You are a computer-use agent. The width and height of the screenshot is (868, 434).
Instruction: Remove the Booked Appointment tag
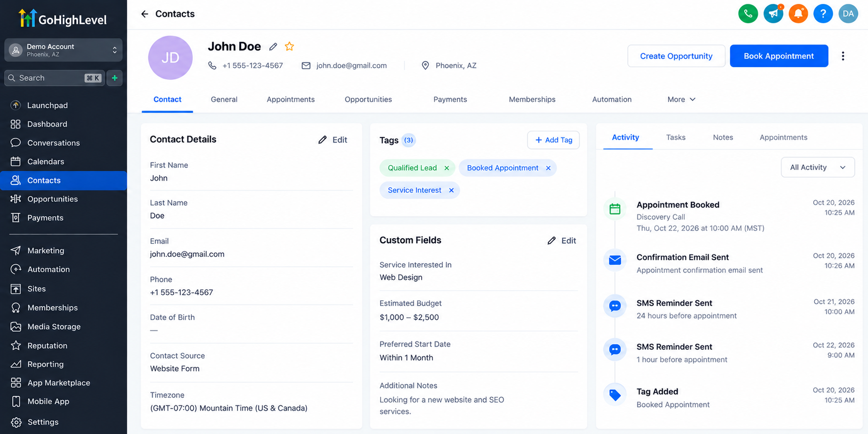pos(548,168)
